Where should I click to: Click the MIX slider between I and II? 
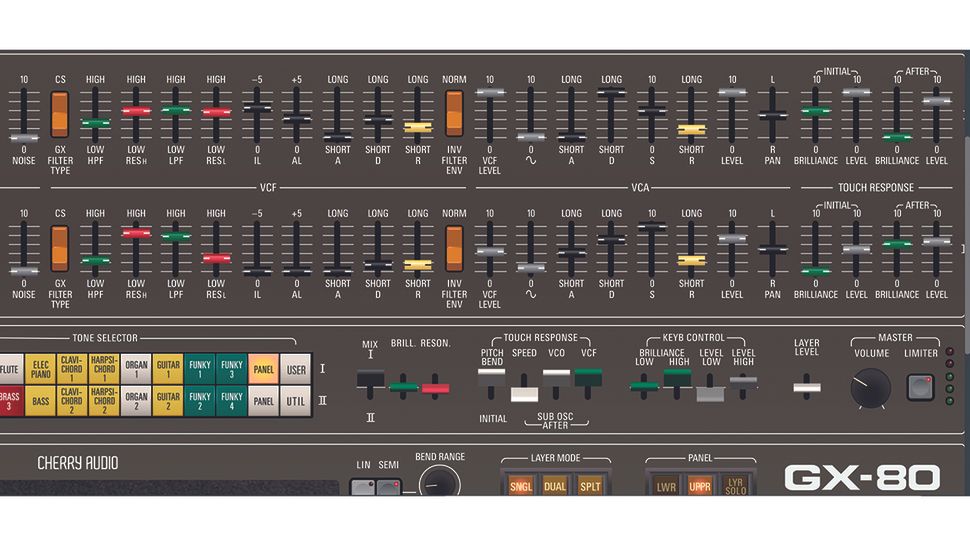coord(370,379)
